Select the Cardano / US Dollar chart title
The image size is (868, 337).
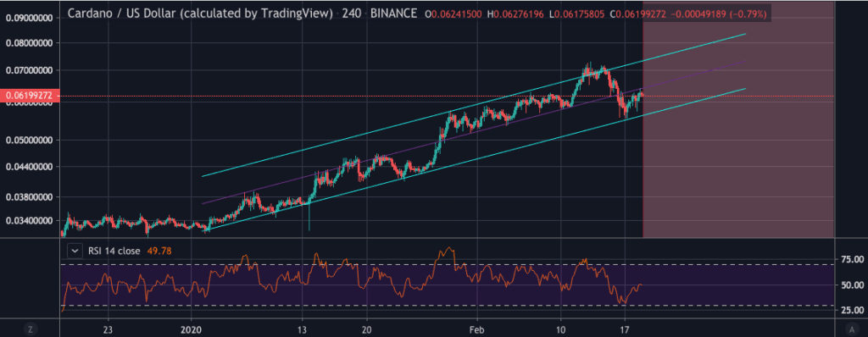coord(200,14)
